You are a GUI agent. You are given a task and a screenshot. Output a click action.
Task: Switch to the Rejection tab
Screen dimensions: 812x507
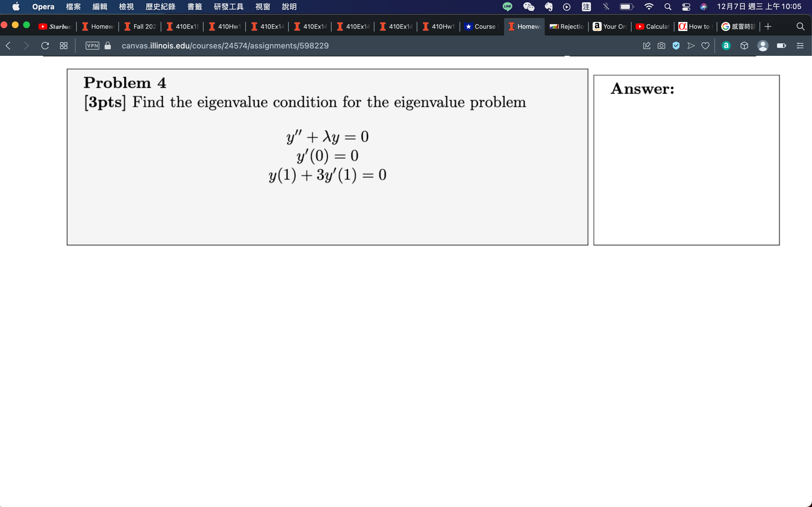pyautogui.click(x=567, y=26)
